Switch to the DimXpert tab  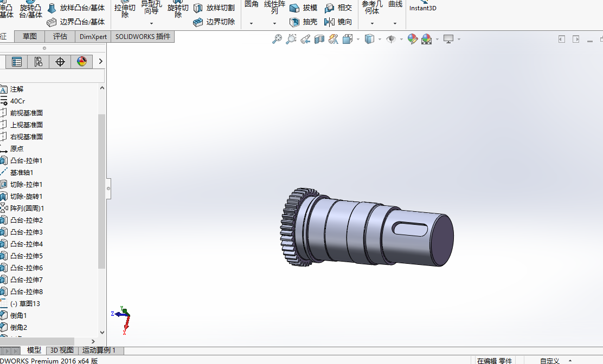93,36
